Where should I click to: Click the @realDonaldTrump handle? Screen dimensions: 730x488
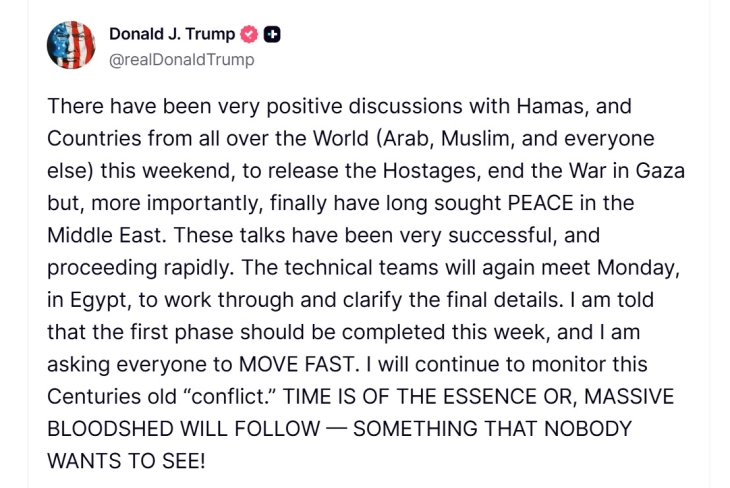tap(181, 59)
